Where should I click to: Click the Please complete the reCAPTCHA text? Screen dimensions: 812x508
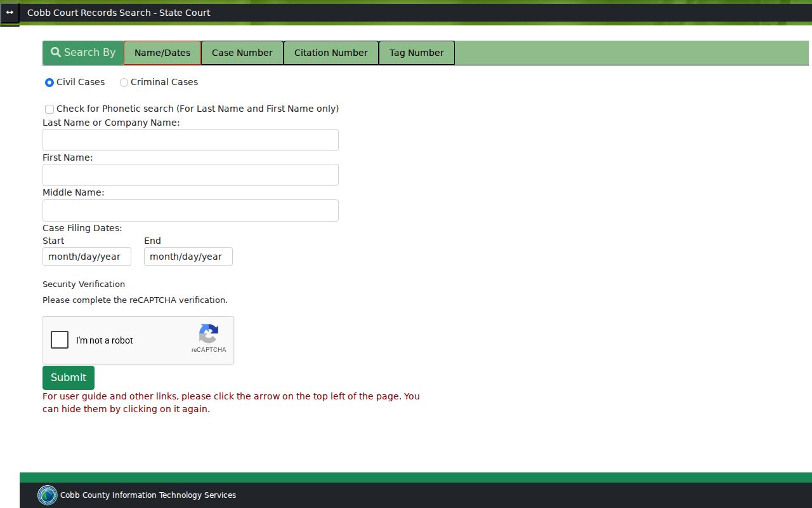pyautogui.click(x=135, y=300)
